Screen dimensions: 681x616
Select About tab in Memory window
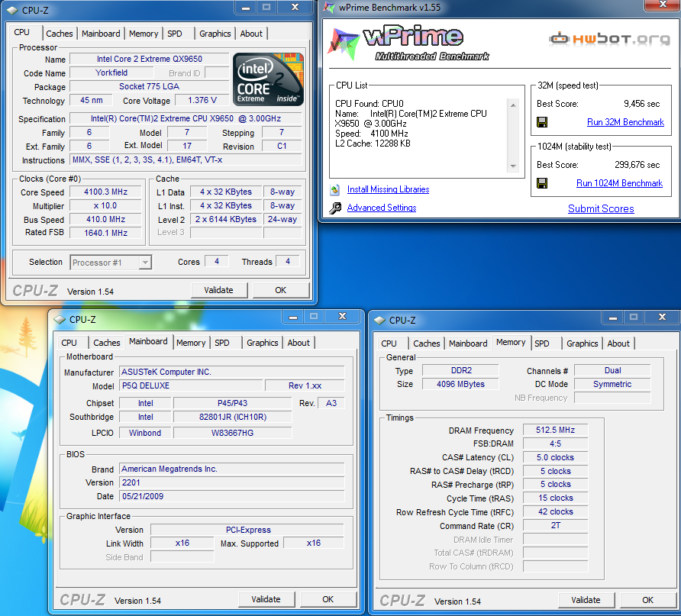(618, 343)
